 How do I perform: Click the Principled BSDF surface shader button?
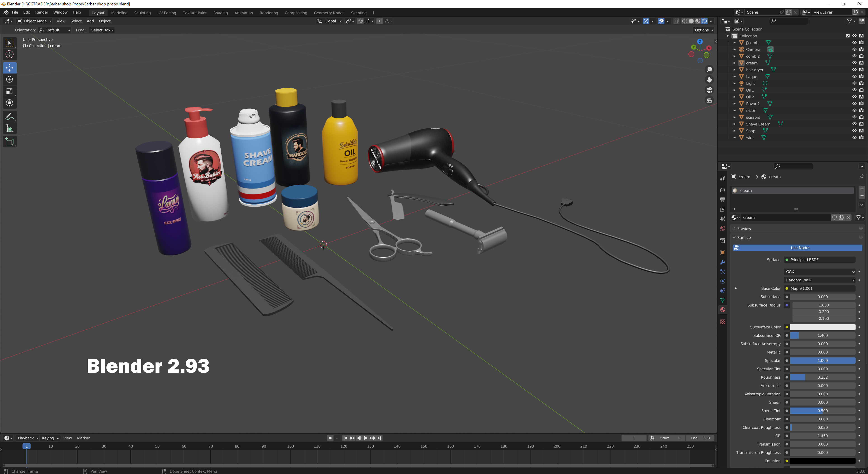tap(819, 260)
